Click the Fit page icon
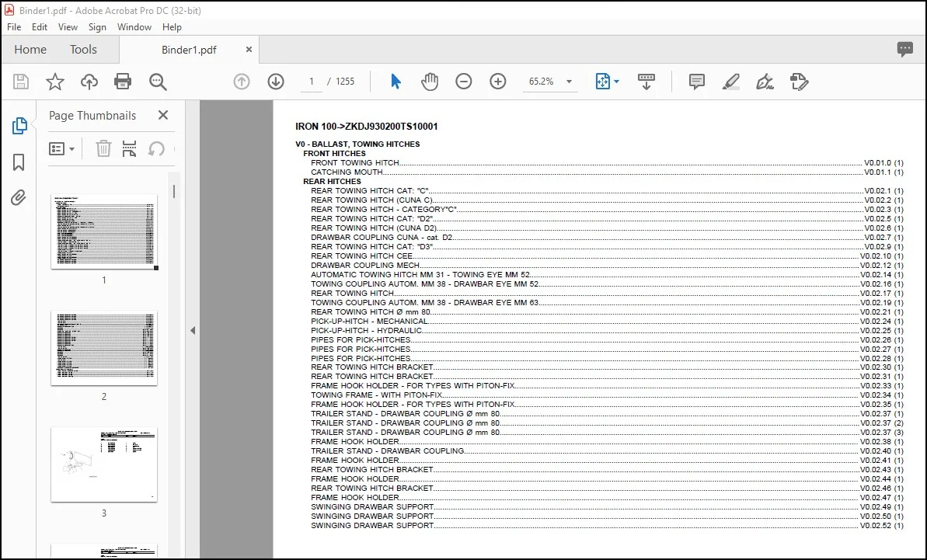 (x=602, y=82)
